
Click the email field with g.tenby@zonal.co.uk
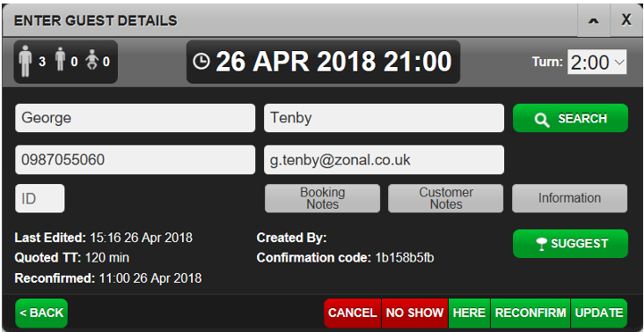pos(384,159)
